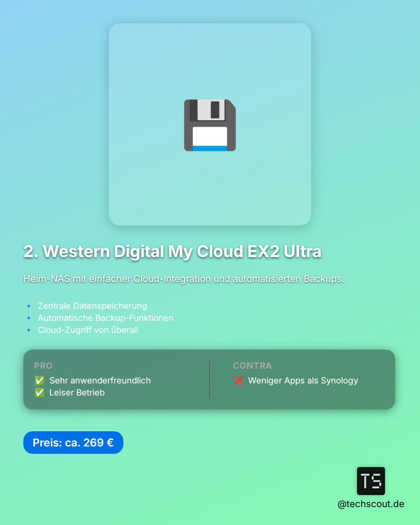Click the blue diamond bullet before Cloud-Zugriff

29,330
